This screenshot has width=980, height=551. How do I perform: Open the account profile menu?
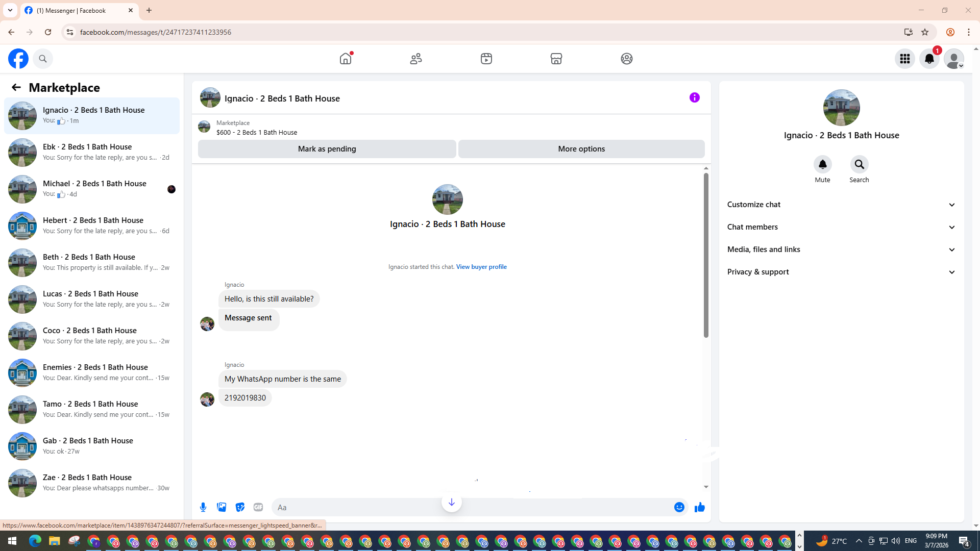click(954, 59)
